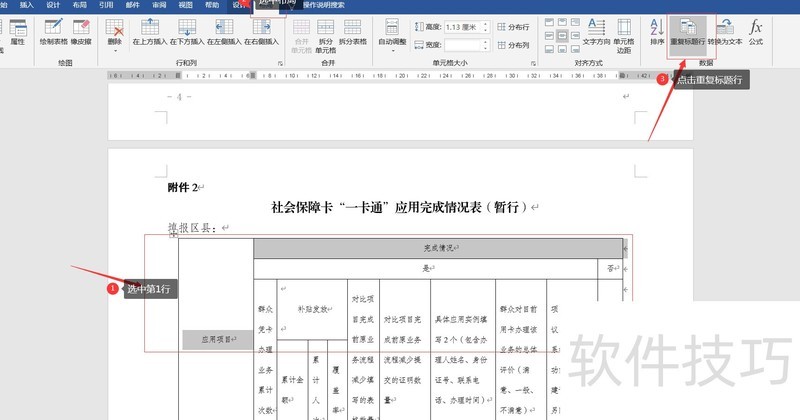Click the 填报区县 line
Image resolution: width=800 pixels, height=420 pixels.
[193, 228]
